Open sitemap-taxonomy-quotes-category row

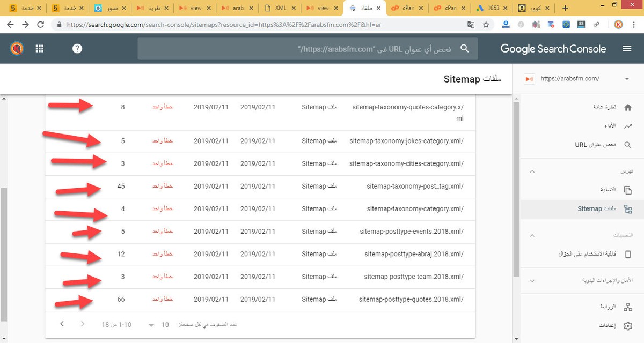(260, 113)
